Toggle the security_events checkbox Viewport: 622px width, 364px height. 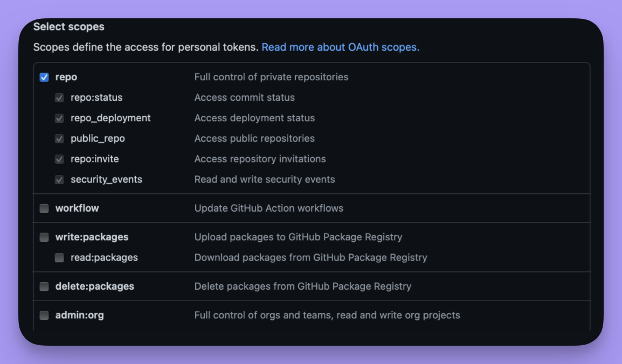pos(59,180)
